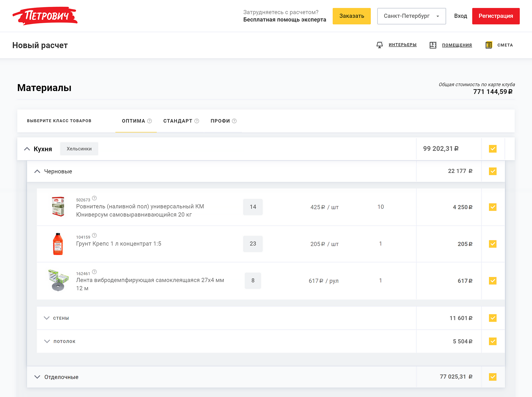Screen dimensions: 532x397
Task: Click the Хельсинки interior tag
Action: (x=79, y=149)
